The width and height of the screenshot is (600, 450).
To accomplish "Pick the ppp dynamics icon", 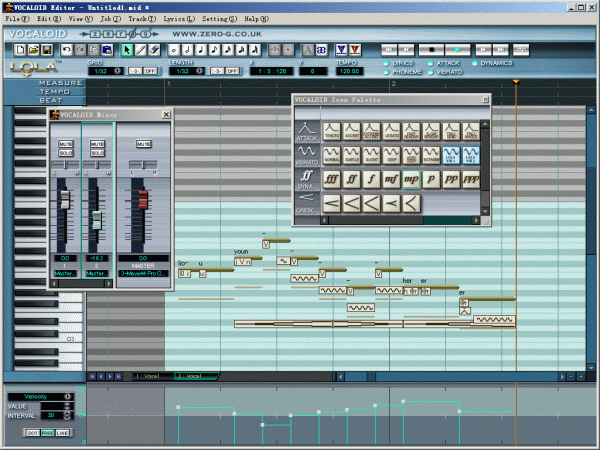I will pyautogui.click(x=471, y=179).
